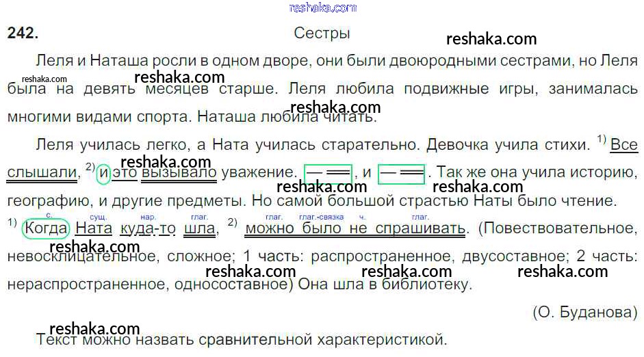Image resolution: width=644 pixels, height=357 pixels.
Task: Click the second green sentence-scheme box after «и»
Action: [401, 173]
